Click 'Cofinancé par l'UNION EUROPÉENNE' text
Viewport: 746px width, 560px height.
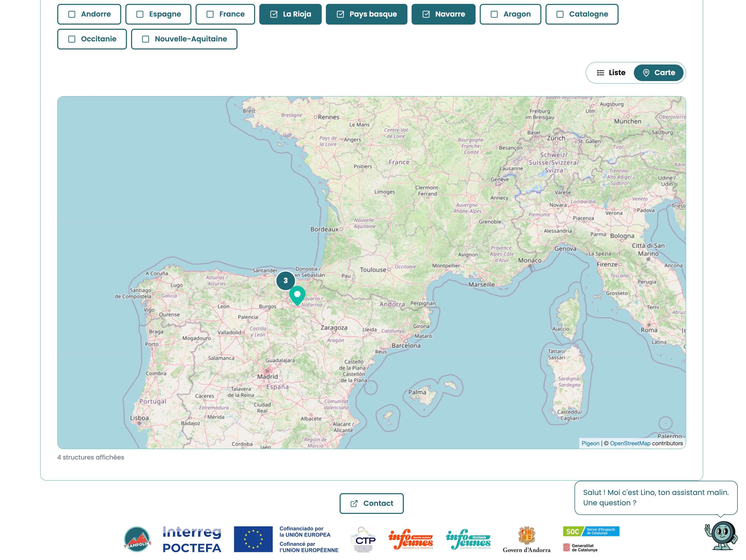coord(309,547)
